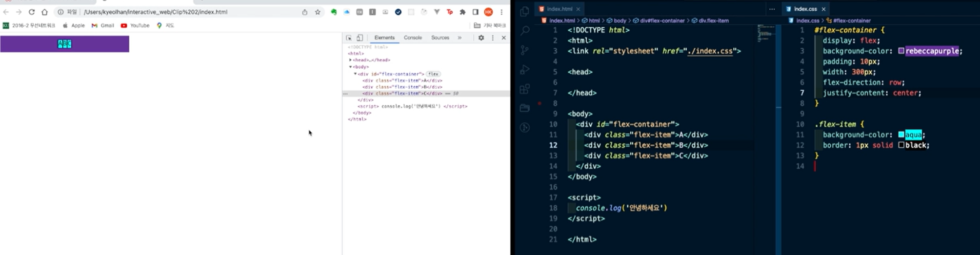Open node actions ellipsis for selected element

(345, 93)
